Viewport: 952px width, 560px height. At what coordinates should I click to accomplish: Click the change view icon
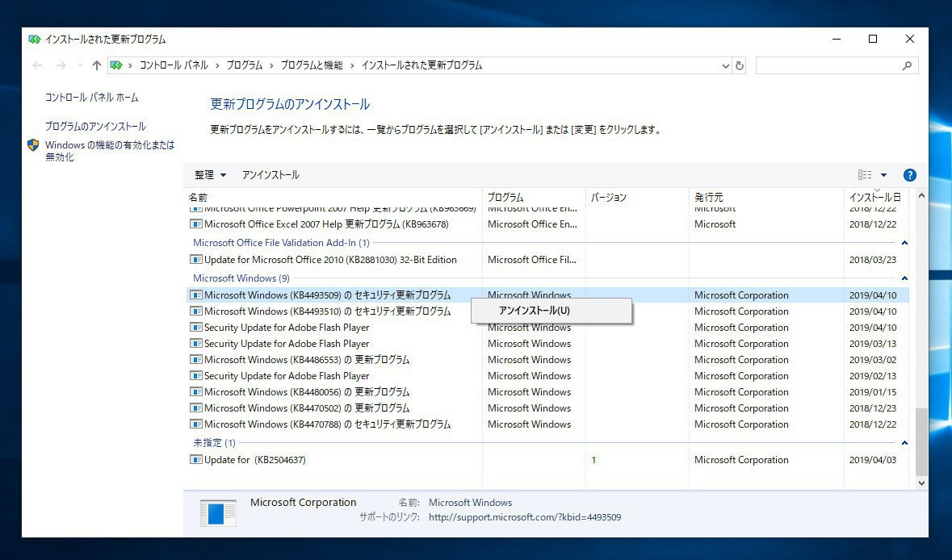[865, 175]
